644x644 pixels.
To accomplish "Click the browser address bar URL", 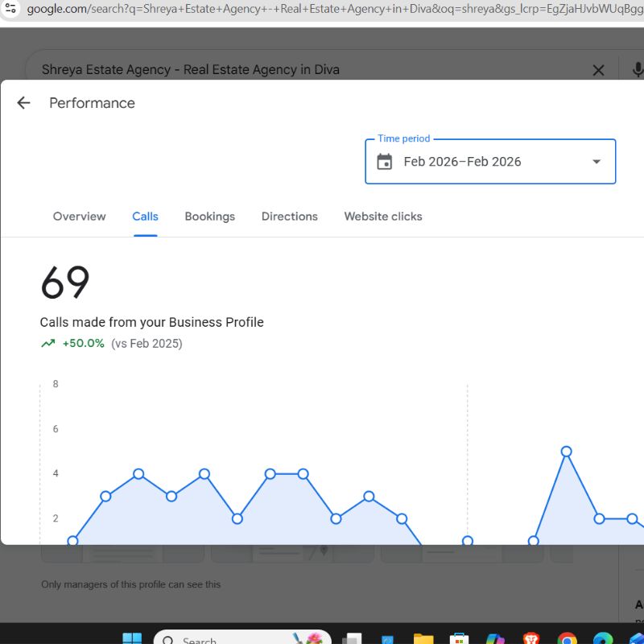I will pyautogui.click(x=322, y=10).
